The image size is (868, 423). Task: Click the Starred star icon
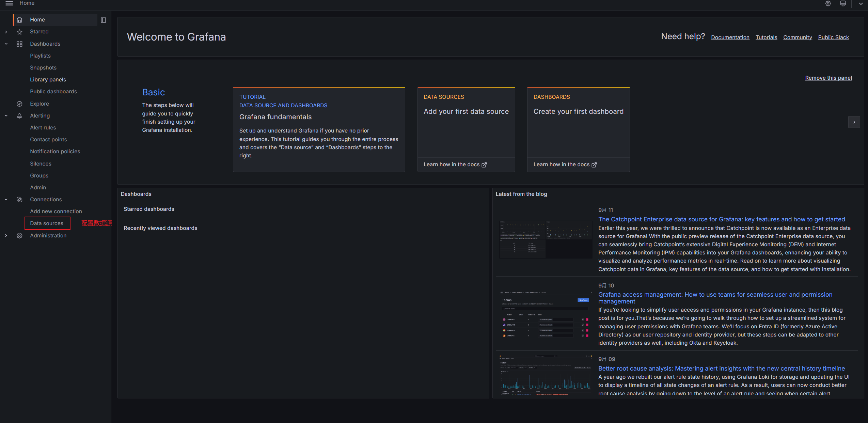20,32
